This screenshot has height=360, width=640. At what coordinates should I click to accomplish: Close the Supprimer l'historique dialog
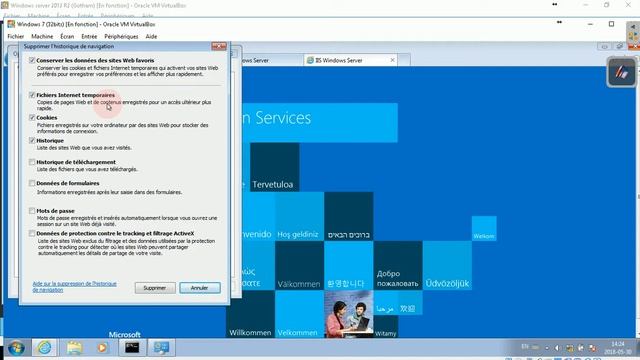pos(219,46)
